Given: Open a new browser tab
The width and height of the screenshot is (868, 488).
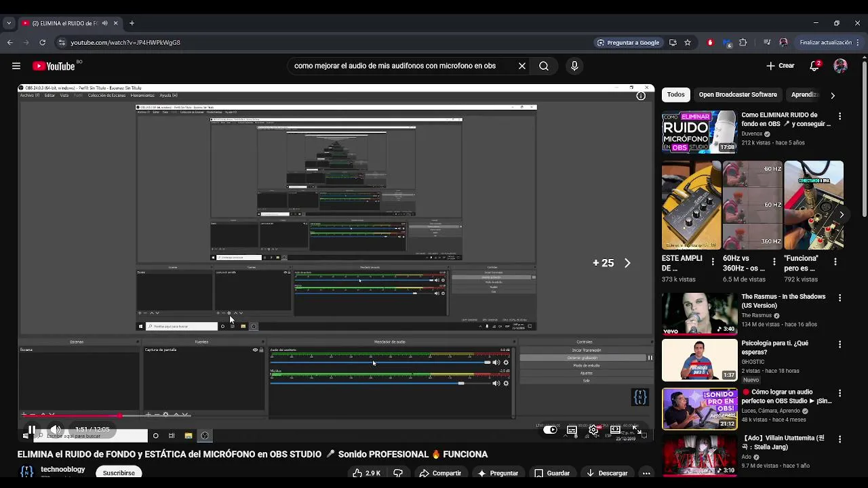Looking at the screenshot, I should [x=132, y=23].
